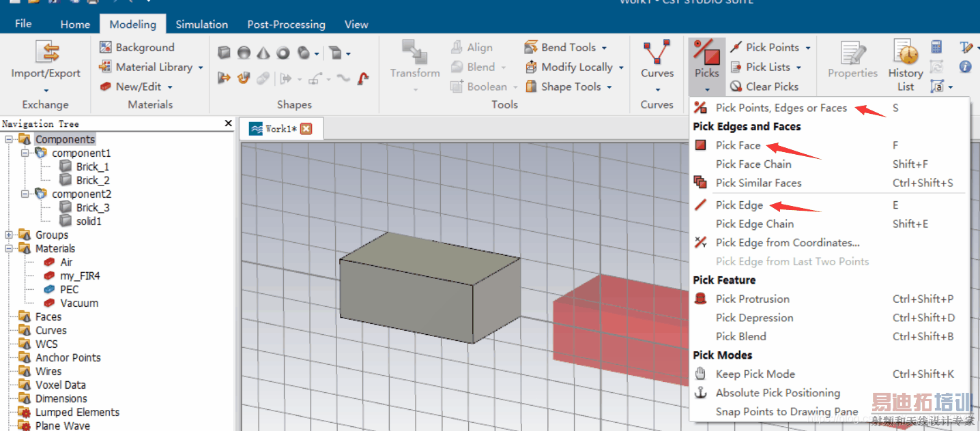
Task: Open the Curves tool
Action: point(657,66)
